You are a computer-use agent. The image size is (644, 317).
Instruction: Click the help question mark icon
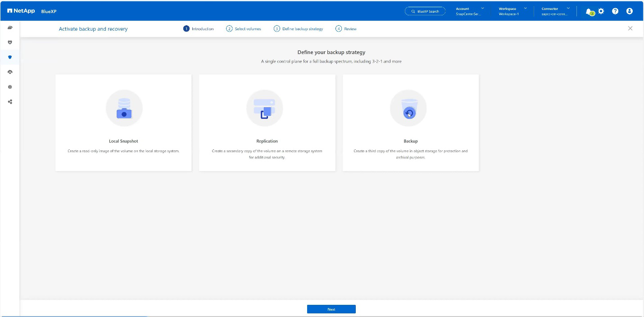[x=615, y=11]
